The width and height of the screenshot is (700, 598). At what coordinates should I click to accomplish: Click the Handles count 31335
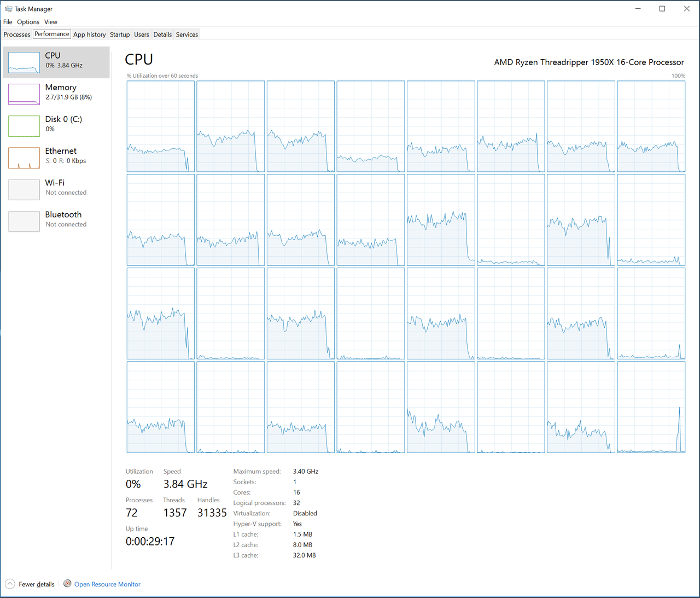[x=212, y=513]
